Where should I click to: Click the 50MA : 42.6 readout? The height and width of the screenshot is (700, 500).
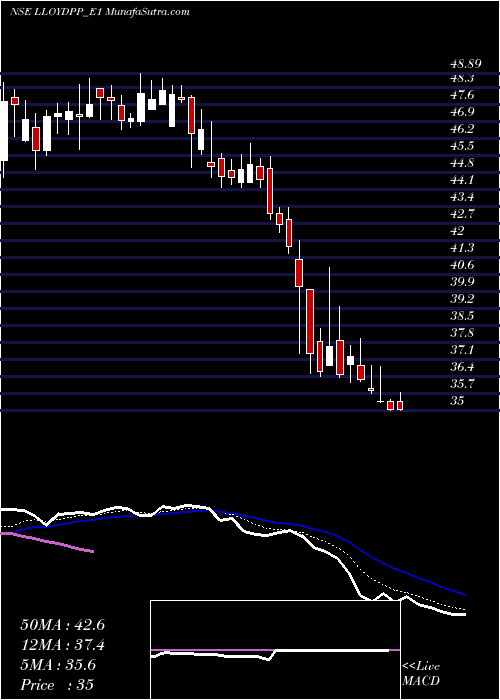pos(62,625)
